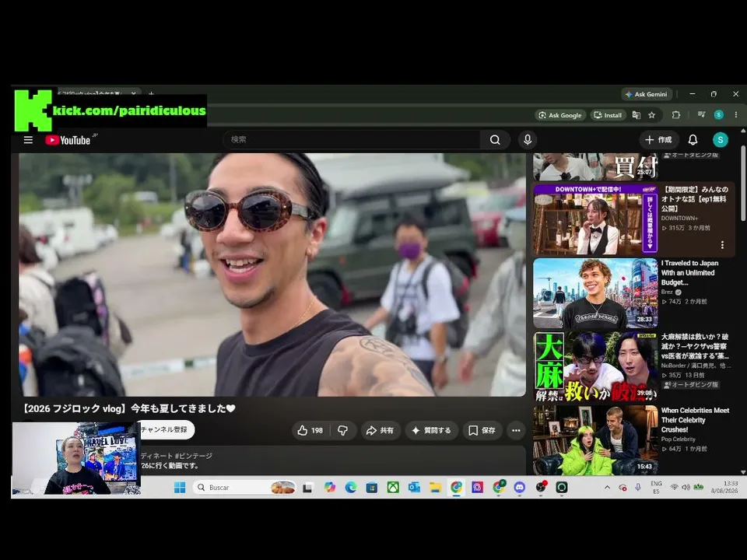This screenshot has height=560, width=747.
Task: Click title 【期間限定】みんなのオトナな話
Action: click(695, 199)
